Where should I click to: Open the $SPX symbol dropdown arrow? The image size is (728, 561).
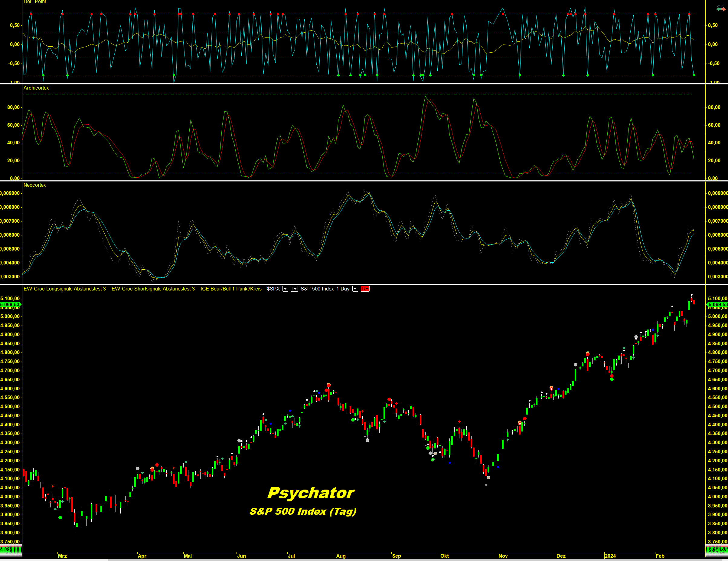[x=285, y=289]
